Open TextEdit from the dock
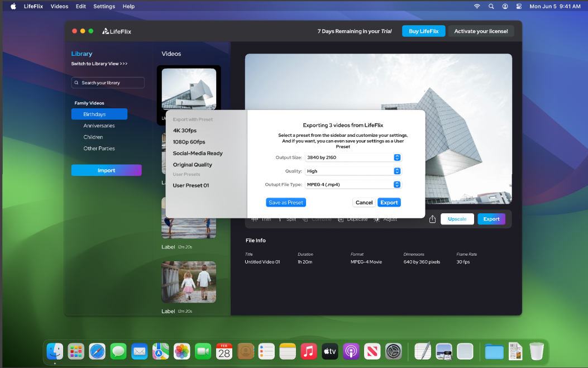 (x=423, y=352)
